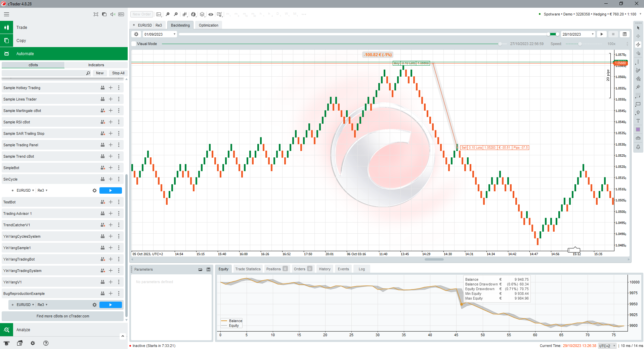644x349 pixels.
Task: Click the zoom out magnifier
Action: click(168, 14)
